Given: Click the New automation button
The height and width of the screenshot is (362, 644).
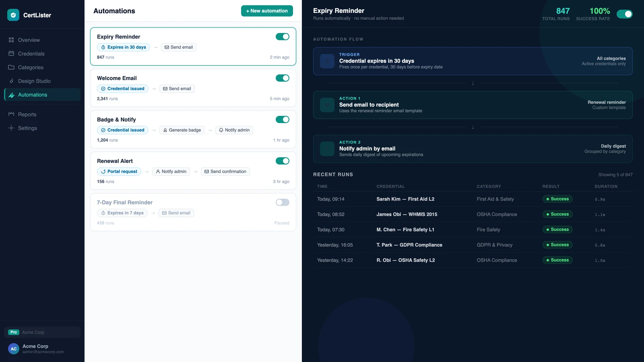Looking at the screenshot, I should point(267,11).
